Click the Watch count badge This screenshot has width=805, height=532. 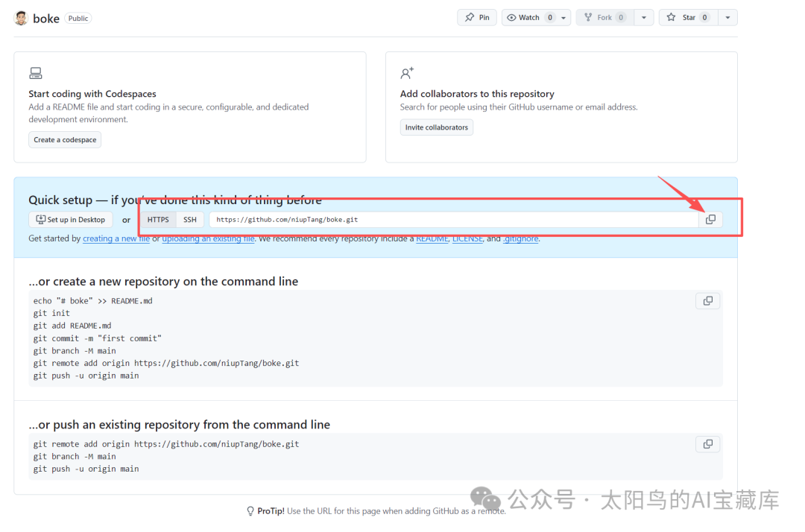pos(550,17)
